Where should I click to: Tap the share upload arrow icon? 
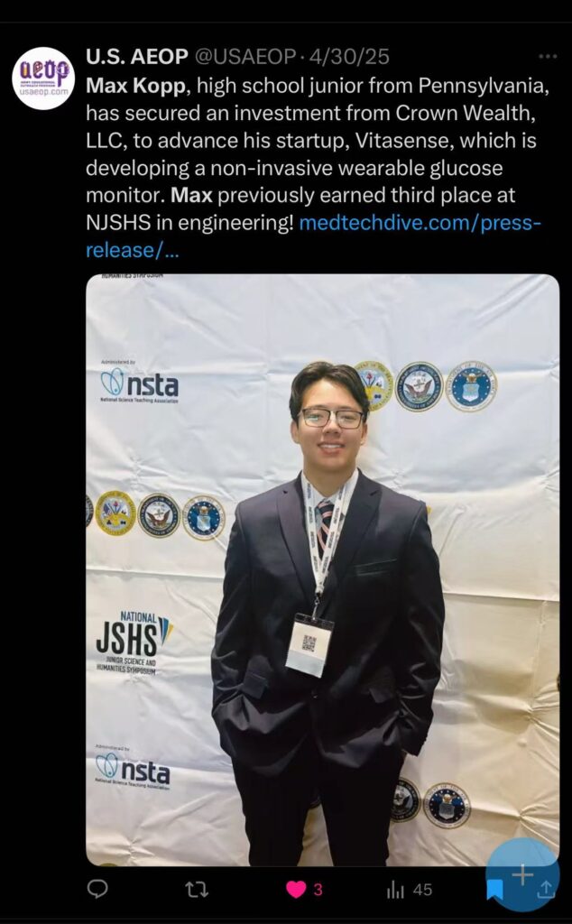pyautogui.click(x=546, y=889)
